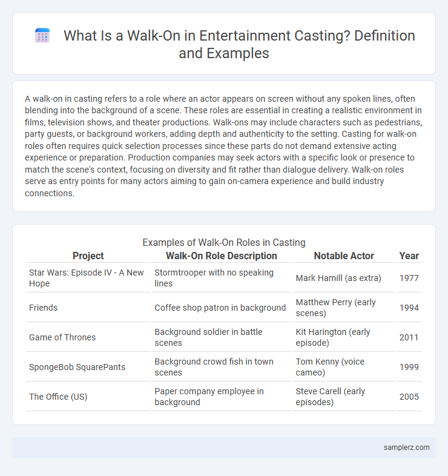The width and height of the screenshot is (448, 476).
Task: Select the 1999 year cell
Action: tap(409, 367)
